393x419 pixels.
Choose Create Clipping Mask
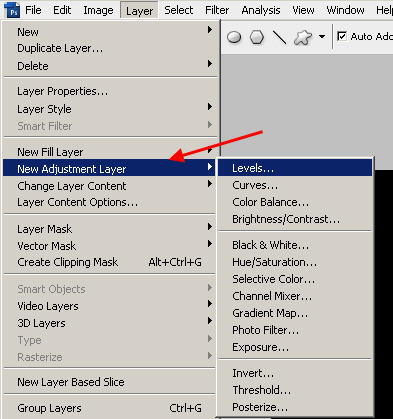coord(110,262)
